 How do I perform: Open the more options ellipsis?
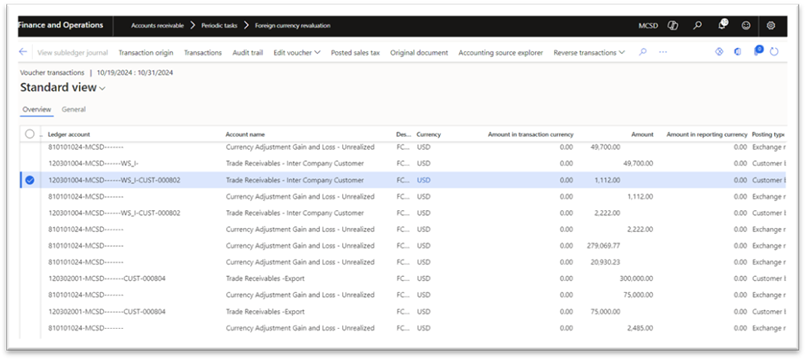pos(663,52)
